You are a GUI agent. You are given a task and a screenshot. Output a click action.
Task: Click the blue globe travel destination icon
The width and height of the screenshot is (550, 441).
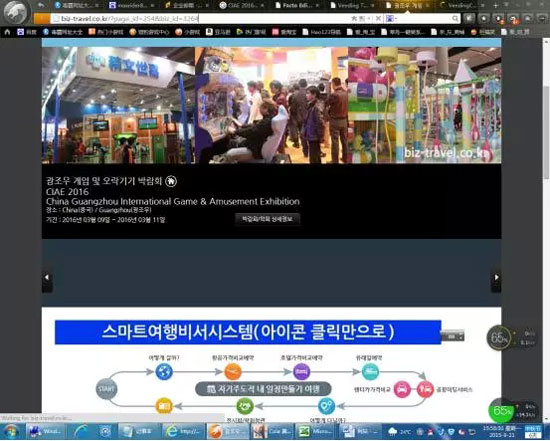[x=164, y=372]
